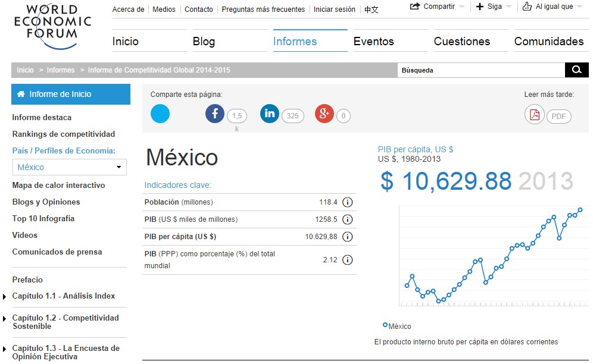Screen dimensions: 593x364
Task: Expand Capítulo 1.2 - Competitividad Sostenible
Action: 4,319
